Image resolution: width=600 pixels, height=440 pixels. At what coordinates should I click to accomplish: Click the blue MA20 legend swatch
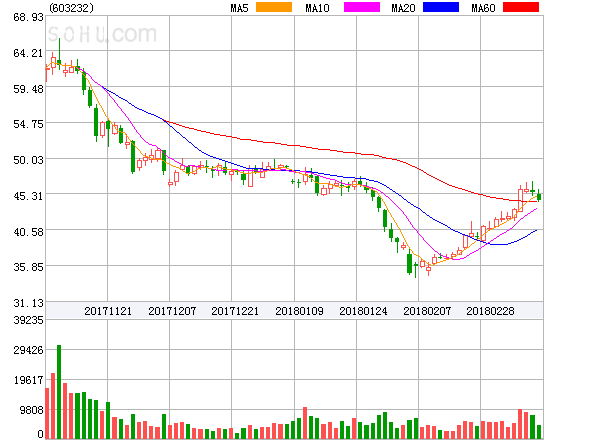click(x=441, y=7)
